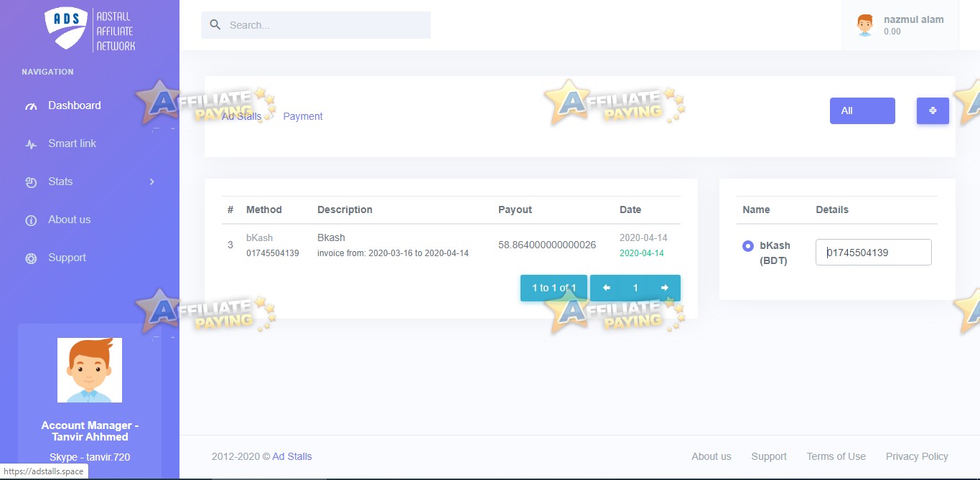Click the invoice date range description
980x480 pixels.
[x=393, y=253]
